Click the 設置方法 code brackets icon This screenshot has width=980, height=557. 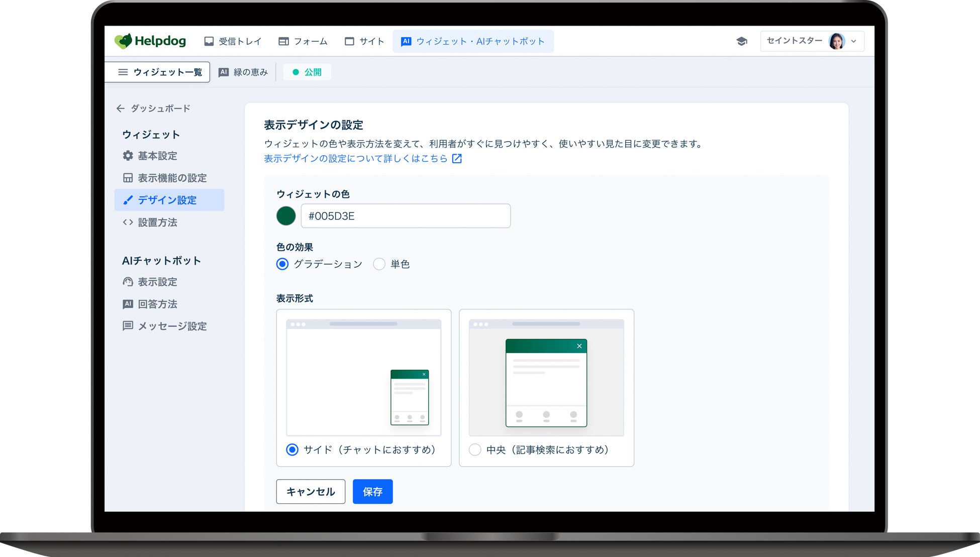(128, 222)
